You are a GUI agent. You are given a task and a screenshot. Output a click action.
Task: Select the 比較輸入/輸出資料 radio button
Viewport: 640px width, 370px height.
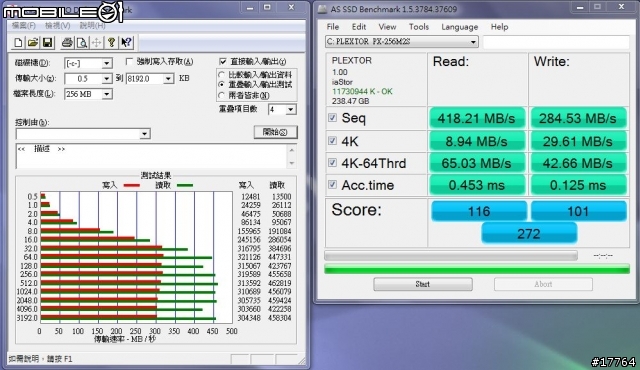pyautogui.click(x=221, y=75)
